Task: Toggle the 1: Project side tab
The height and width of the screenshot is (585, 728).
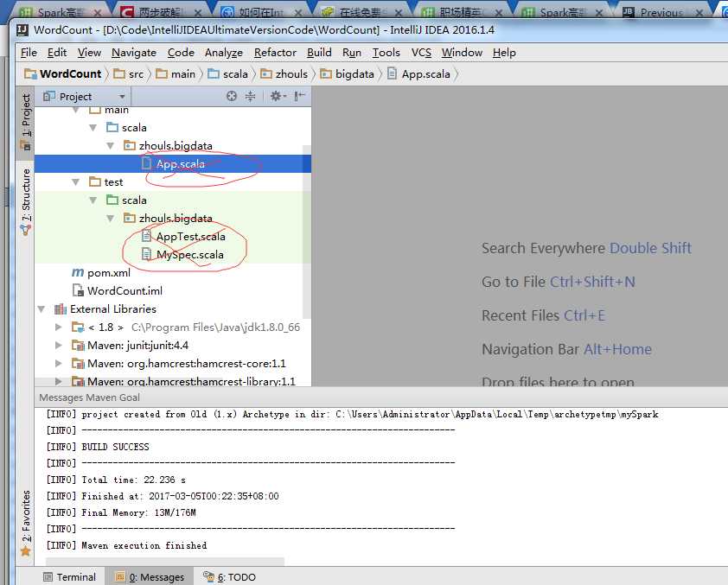Action: click(x=26, y=122)
